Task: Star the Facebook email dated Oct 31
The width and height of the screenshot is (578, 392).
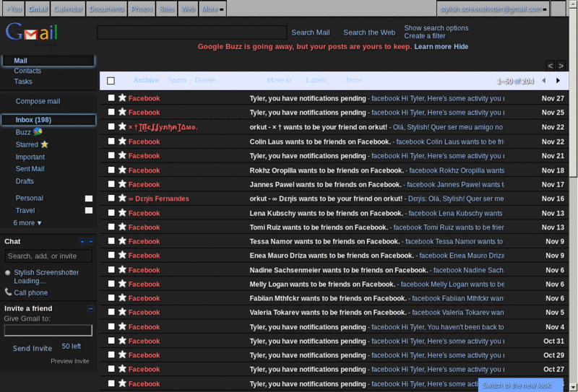Action: click(122, 340)
